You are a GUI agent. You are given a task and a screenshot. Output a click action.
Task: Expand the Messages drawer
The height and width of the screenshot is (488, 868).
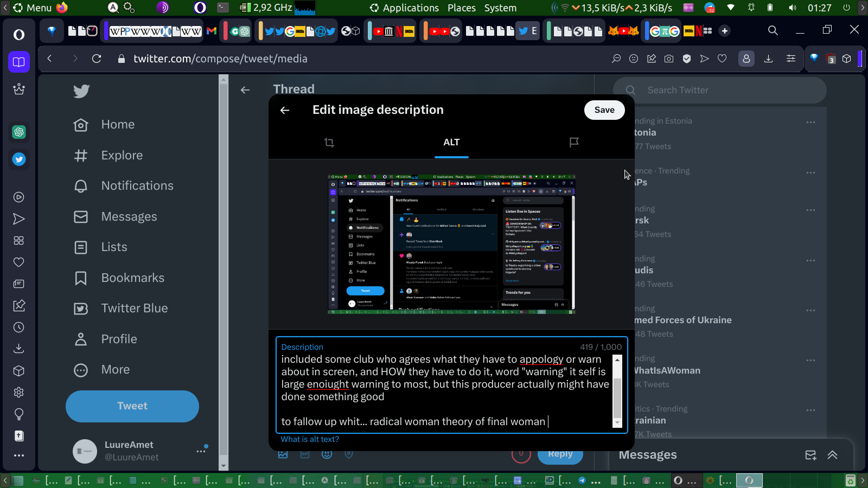[x=833, y=455]
